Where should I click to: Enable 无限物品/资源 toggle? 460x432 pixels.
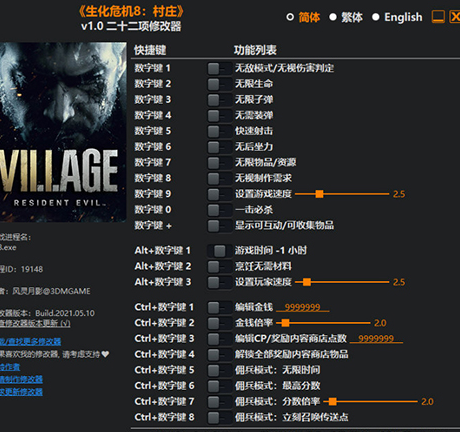pyautogui.click(x=219, y=163)
